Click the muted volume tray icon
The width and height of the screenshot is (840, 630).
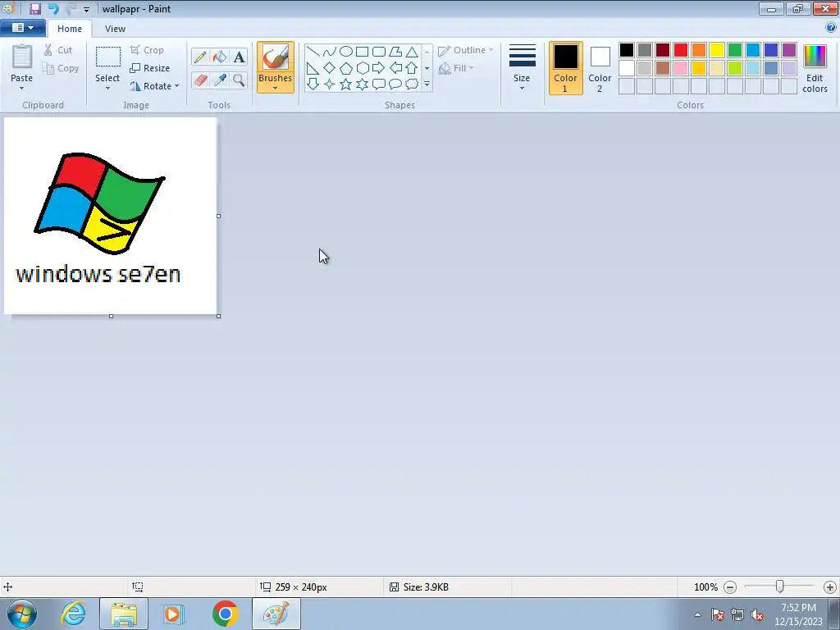click(757, 614)
